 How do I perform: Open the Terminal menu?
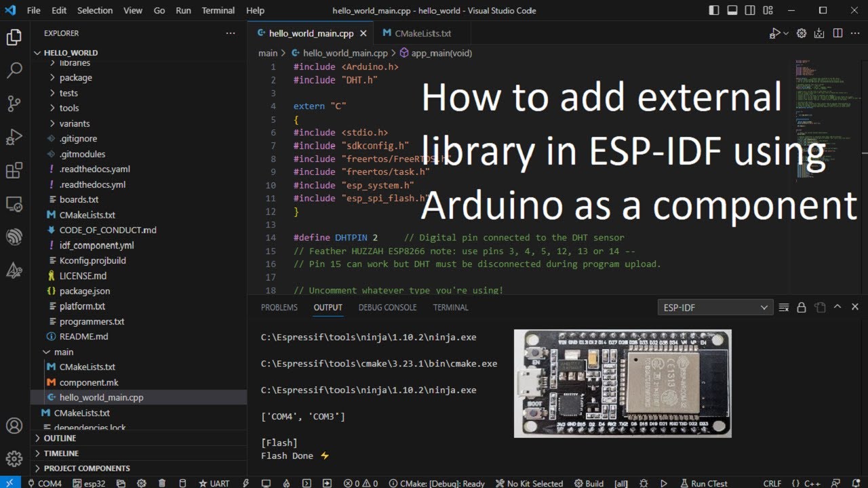(x=218, y=10)
